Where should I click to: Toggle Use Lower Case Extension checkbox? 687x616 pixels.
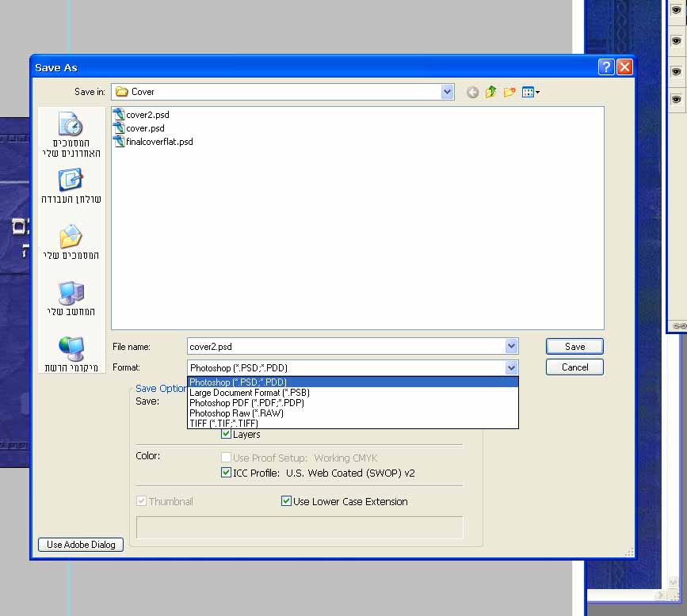coord(286,501)
